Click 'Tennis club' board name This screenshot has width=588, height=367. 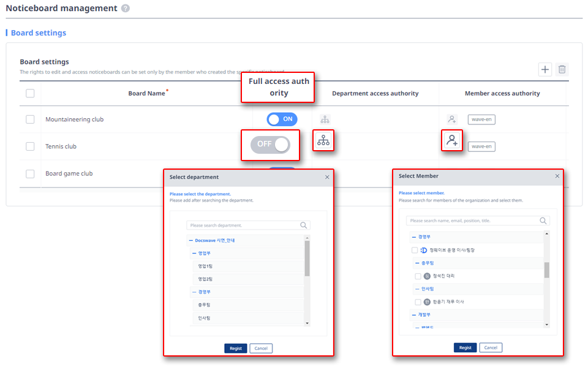(61, 146)
